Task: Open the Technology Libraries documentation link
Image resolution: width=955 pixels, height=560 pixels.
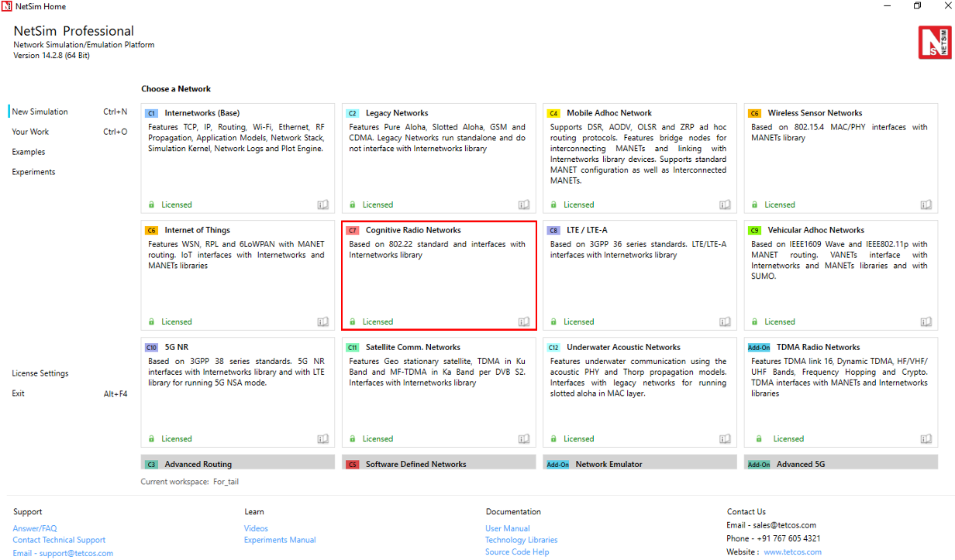Action: click(521, 540)
